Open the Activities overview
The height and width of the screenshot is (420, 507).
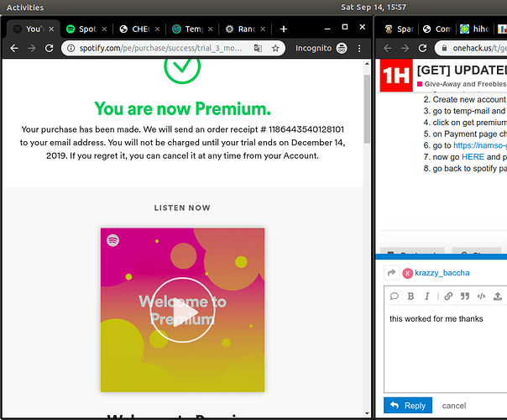[x=25, y=7]
